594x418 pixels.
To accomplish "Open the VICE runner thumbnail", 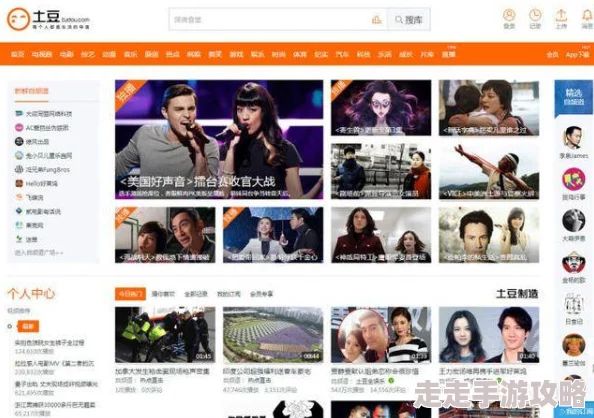I will pos(489,171).
